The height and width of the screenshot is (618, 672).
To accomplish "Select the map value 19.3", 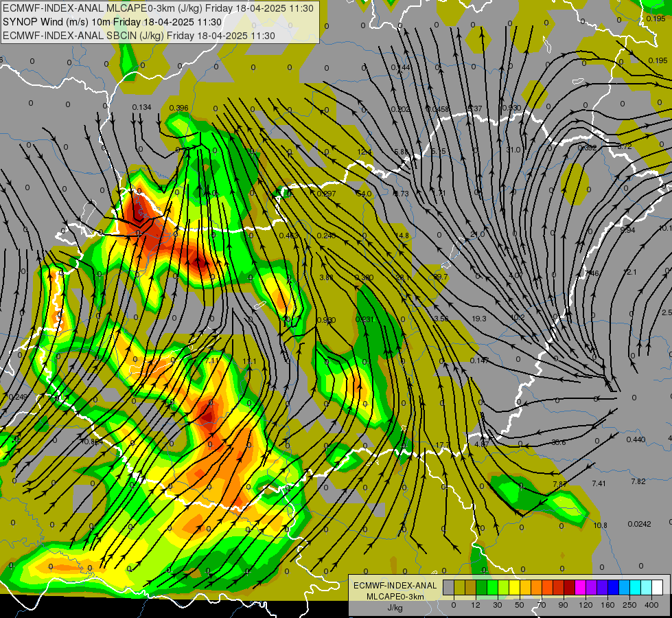I will [x=478, y=319].
